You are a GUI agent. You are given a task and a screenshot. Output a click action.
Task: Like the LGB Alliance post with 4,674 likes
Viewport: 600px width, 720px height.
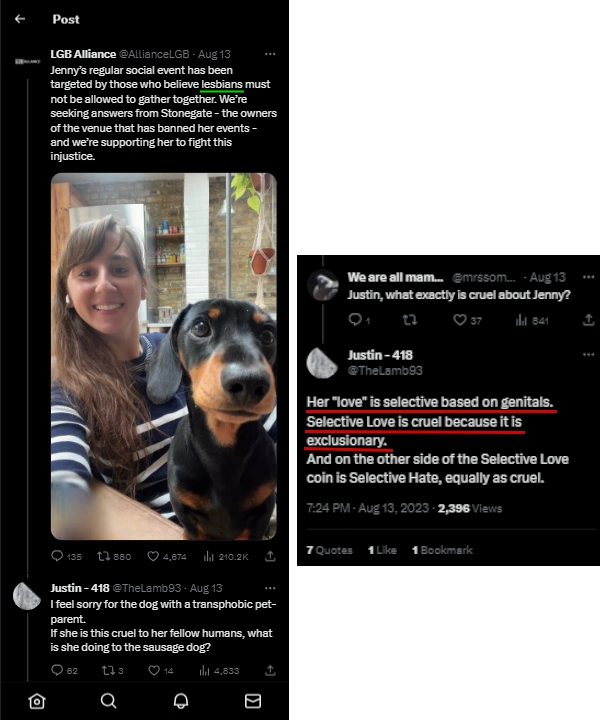167,557
